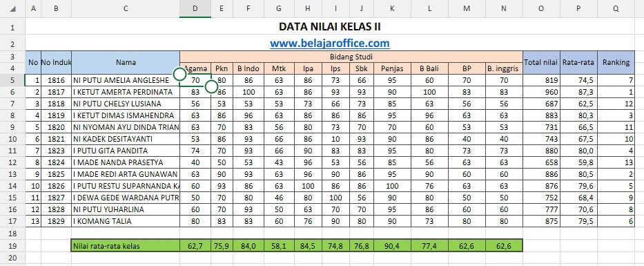Click the DATA NILAI KELAS II title cell

(x=329, y=27)
